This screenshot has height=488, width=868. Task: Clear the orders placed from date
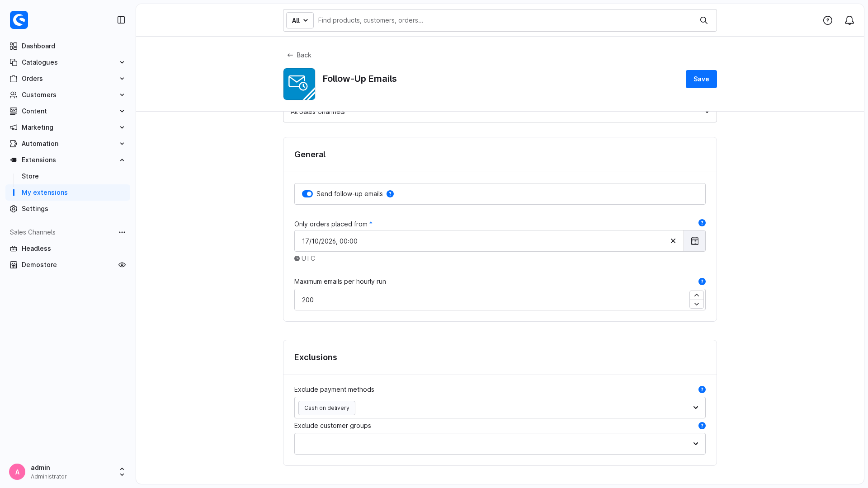coord(673,241)
